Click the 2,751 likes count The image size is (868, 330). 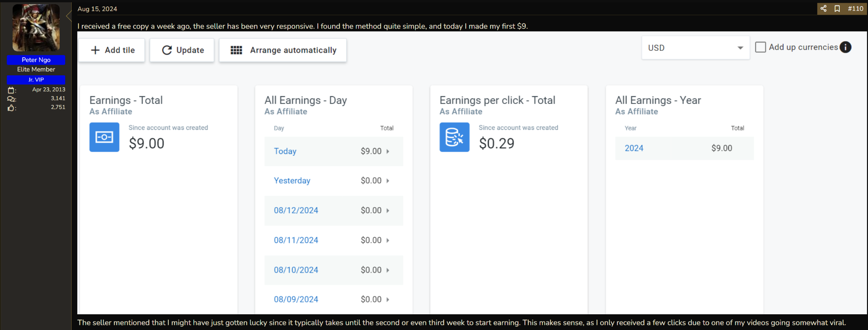58,107
